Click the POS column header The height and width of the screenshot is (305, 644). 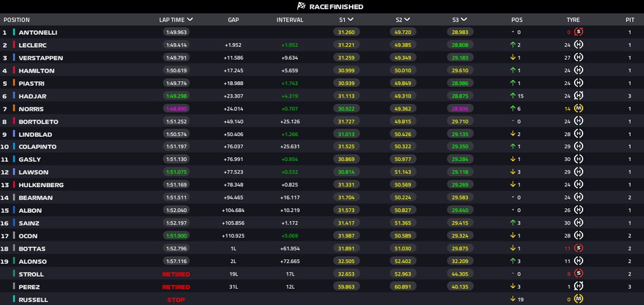pos(517,20)
